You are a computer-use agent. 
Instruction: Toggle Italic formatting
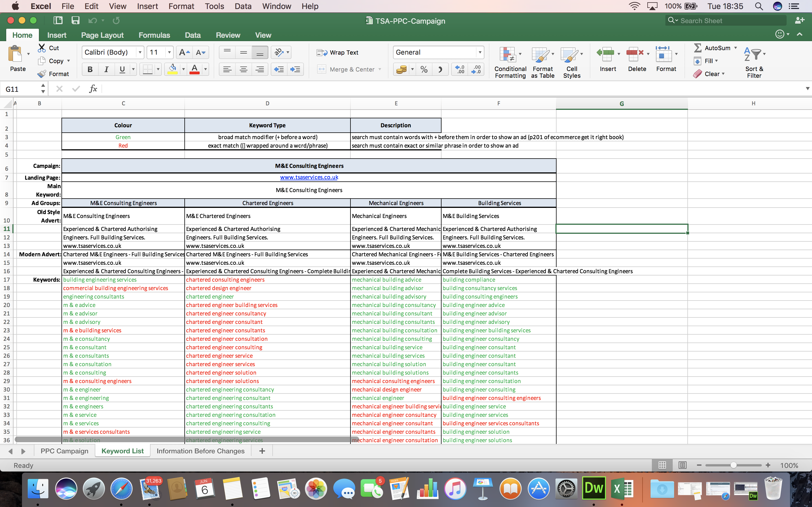(x=106, y=69)
